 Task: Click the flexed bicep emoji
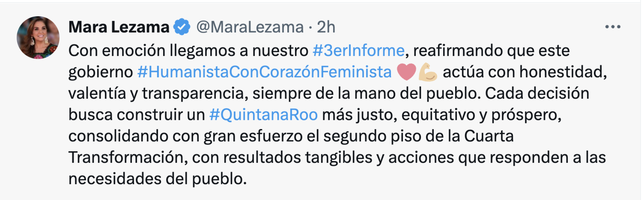pyautogui.click(x=428, y=72)
